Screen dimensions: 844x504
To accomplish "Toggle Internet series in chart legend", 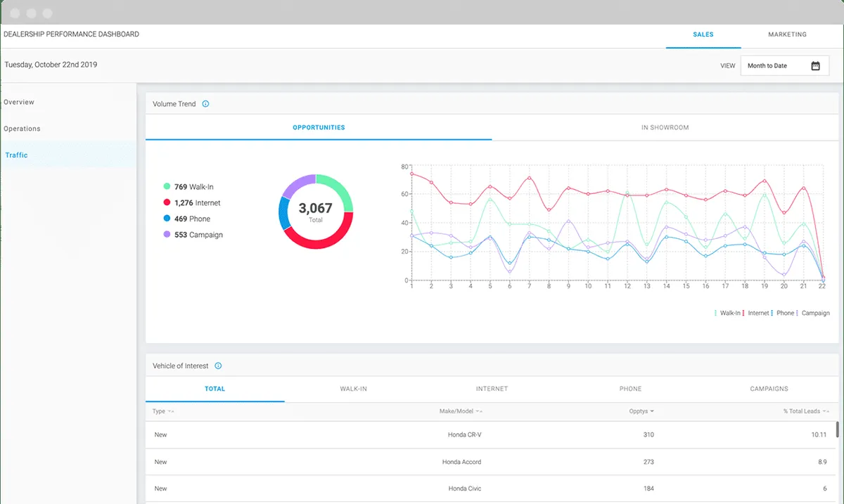I will click(757, 314).
